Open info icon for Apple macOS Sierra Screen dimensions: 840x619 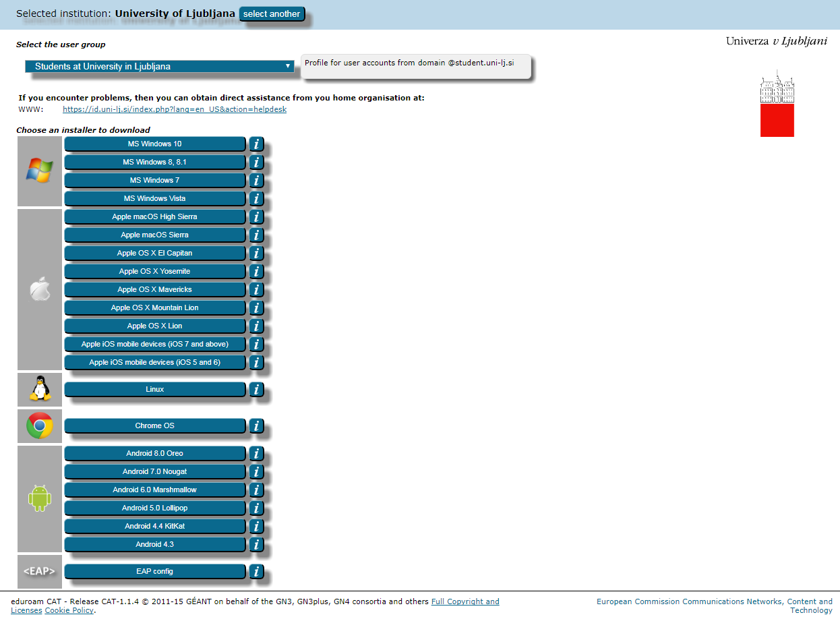[x=256, y=235]
